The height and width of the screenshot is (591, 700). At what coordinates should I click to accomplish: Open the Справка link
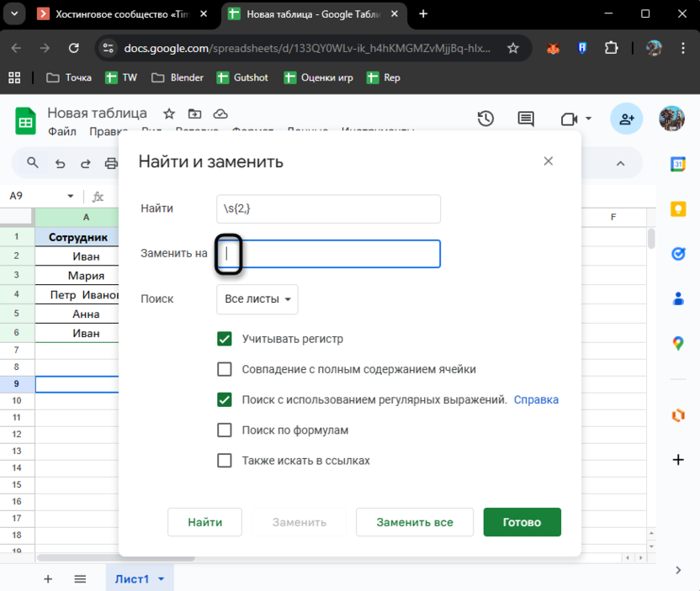click(x=536, y=400)
